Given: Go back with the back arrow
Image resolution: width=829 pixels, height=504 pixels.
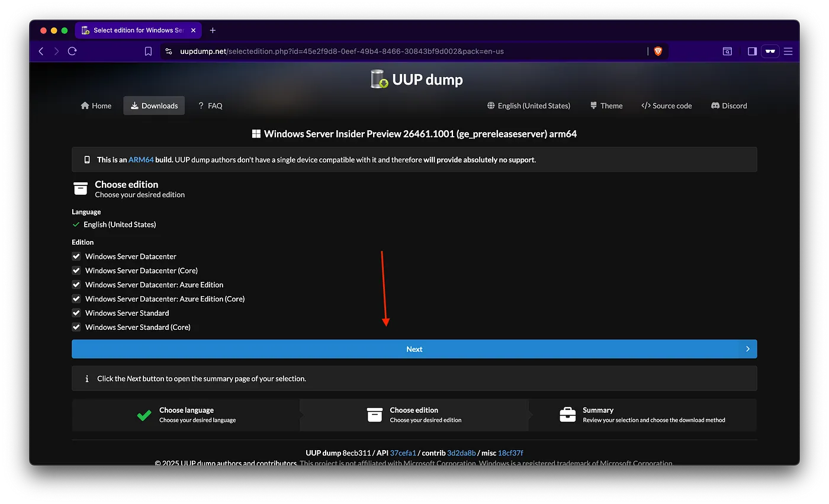Looking at the screenshot, I should click(x=41, y=52).
